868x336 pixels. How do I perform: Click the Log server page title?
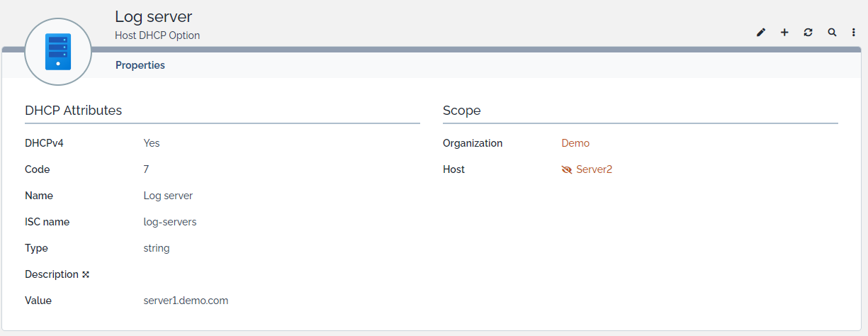pos(153,16)
